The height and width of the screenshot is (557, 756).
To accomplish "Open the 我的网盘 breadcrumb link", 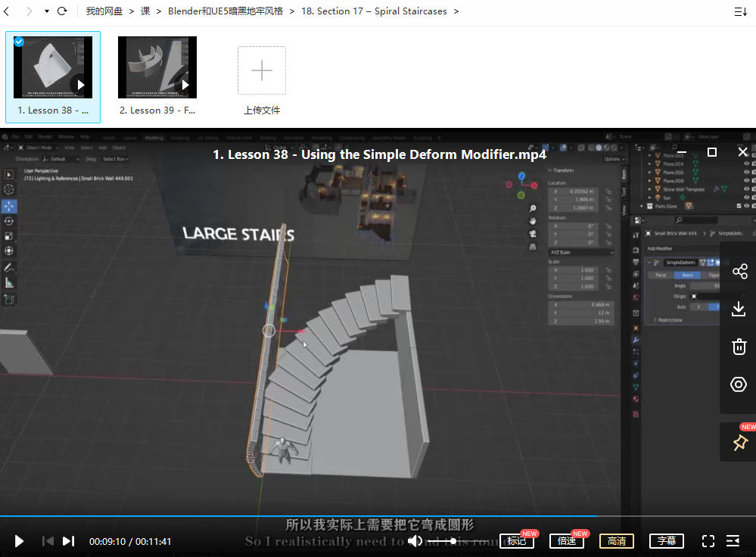I will (x=103, y=11).
